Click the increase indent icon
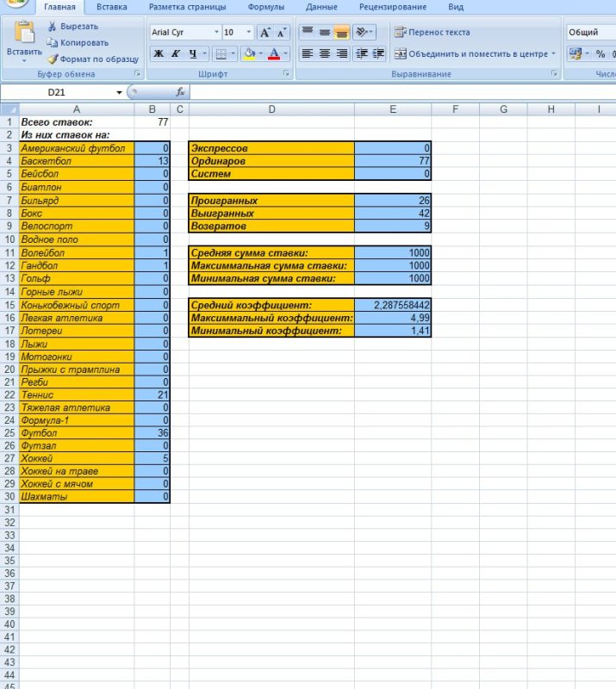The width and height of the screenshot is (616, 689). (378, 53)
